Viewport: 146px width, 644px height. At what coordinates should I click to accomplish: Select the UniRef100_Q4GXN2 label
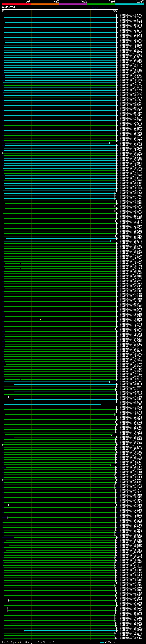(131, 399)
